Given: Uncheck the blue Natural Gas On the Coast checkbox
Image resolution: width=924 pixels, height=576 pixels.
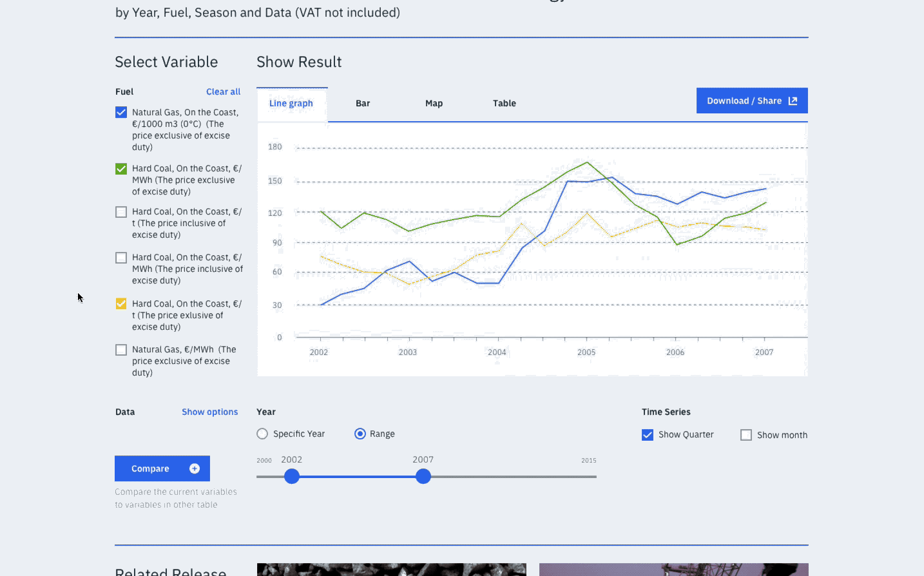Looking at the screenshot, I should 121,112.
